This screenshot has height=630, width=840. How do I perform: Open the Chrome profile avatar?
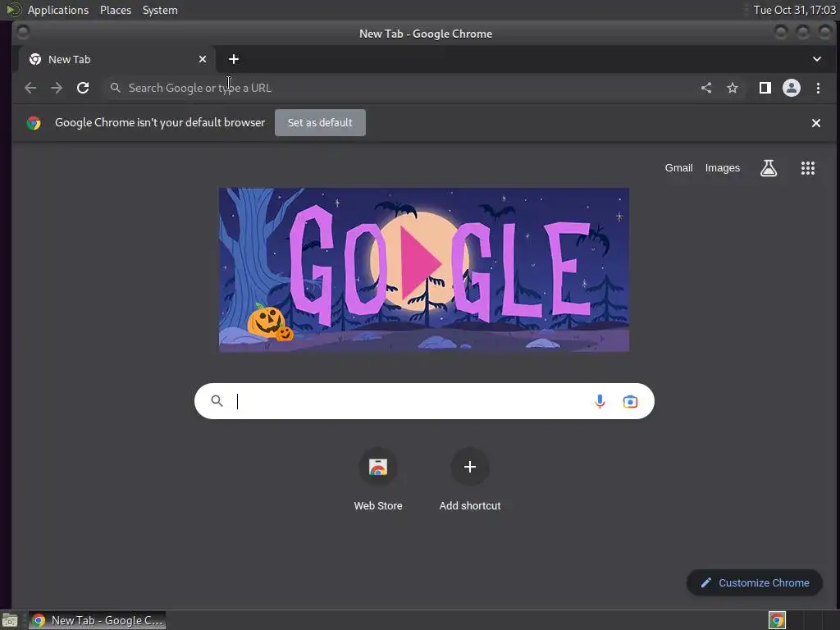pos(792,88)
